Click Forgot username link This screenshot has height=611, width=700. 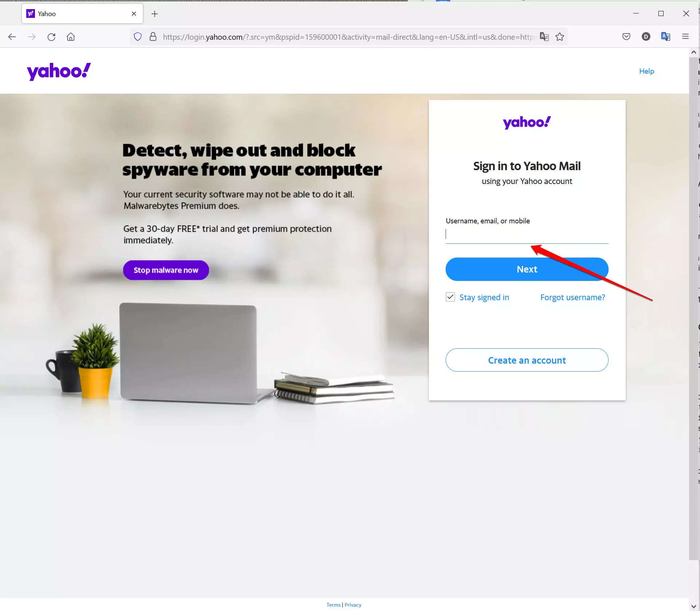click(x=572, y=297)
